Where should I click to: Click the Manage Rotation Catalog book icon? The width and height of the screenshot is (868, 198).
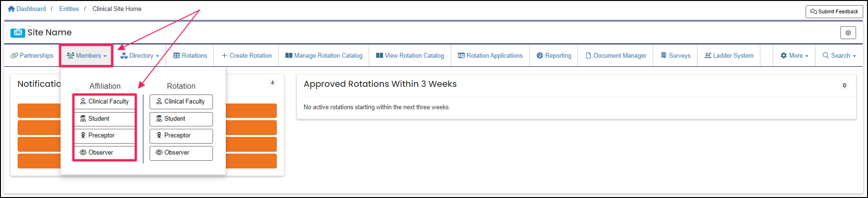click(x=289, y=55)
